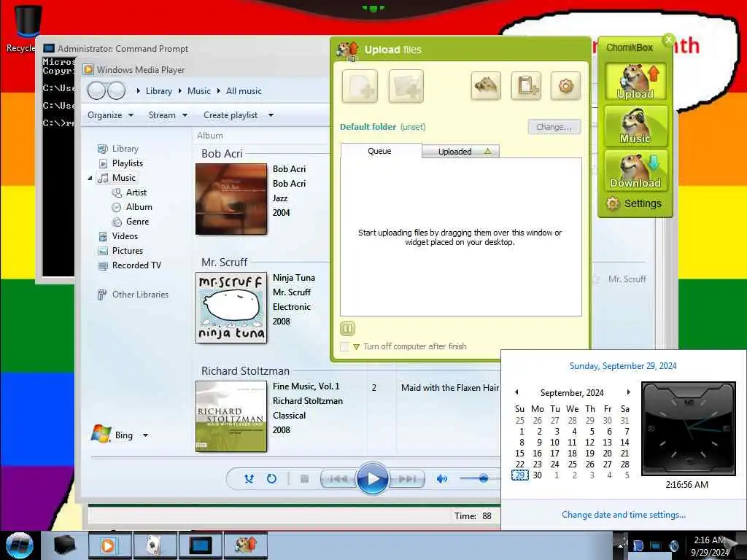The image size is (747, 560).
Task: Go to next month in calendar
Action: pyautogui.click(x=628, y=392)
